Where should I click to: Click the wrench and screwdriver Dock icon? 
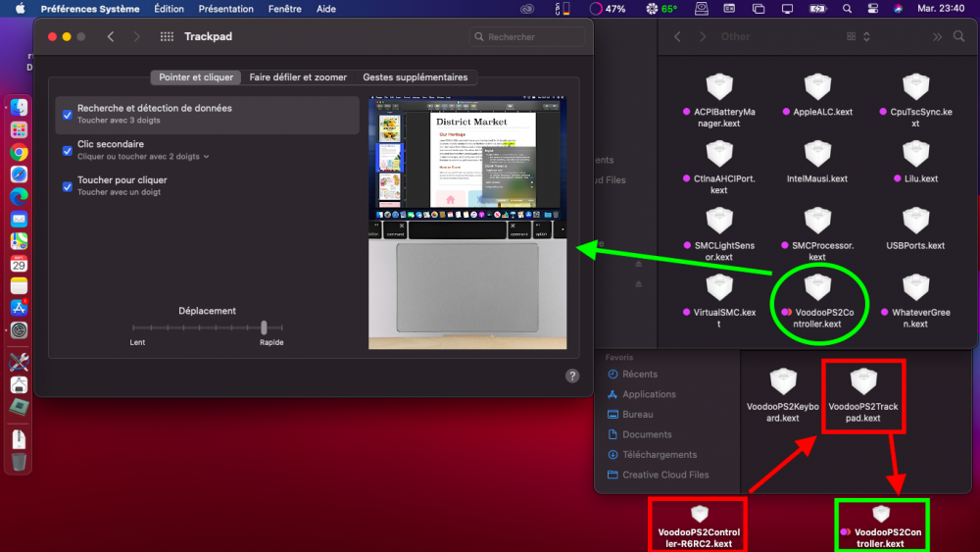coord(19,362)
